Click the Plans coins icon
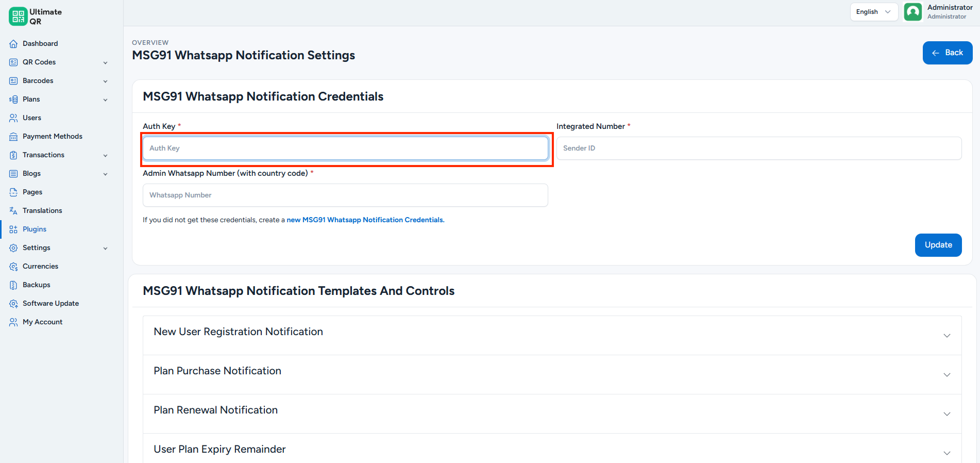This screenshot has width=980, height=463. click(x=13, y=100)
